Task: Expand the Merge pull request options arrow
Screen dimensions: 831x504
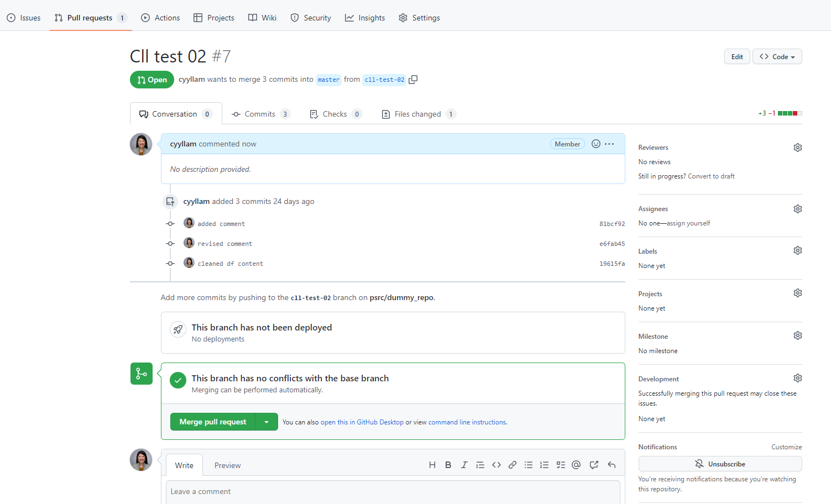Action: pyautogui.click(x=266, y=422)
